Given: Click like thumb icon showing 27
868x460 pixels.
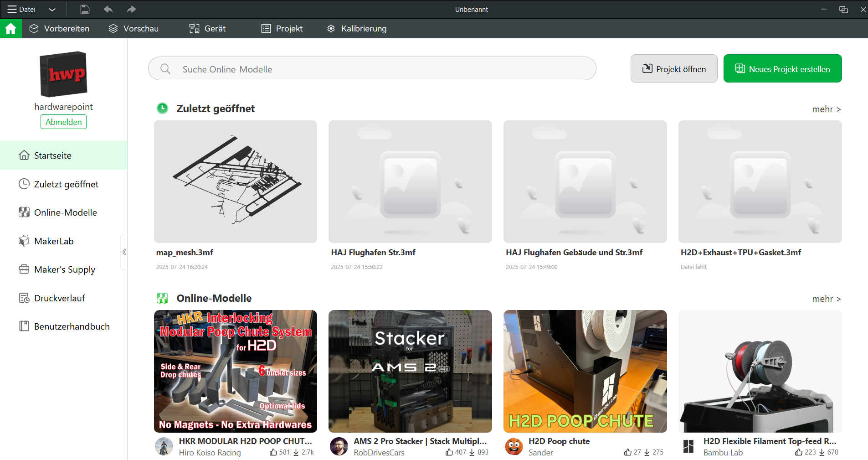Looking at the screenshot, I should (x=628, y=452).
